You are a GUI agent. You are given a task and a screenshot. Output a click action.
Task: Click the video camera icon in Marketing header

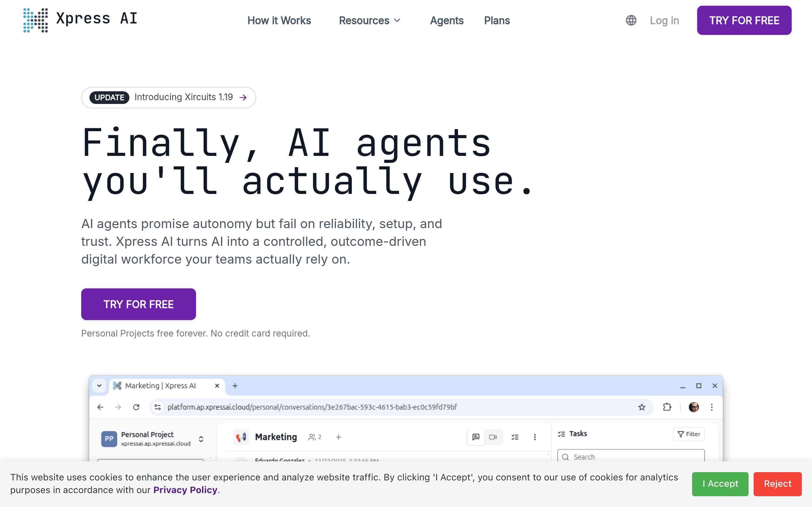coord(493,437)
